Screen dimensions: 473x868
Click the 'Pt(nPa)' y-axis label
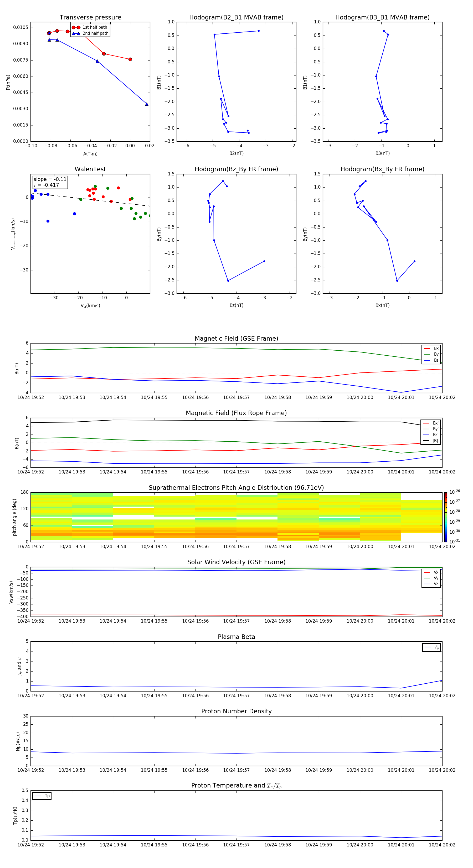pyautogui.click(x=8, y=82)
